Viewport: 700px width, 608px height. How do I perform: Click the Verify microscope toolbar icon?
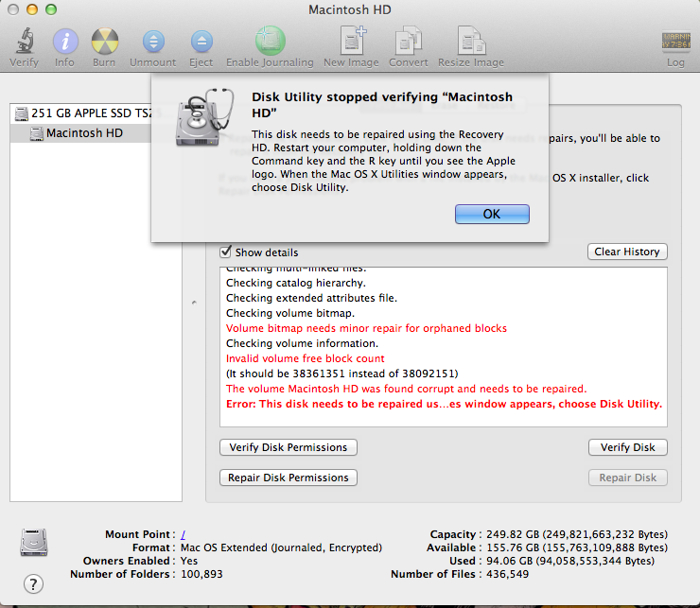pyautogui.click(x=25, y=41)
